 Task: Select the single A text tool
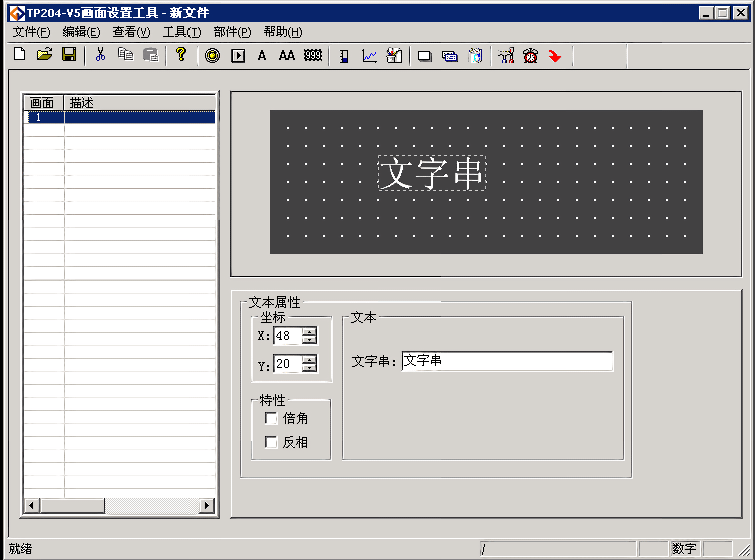click(261, 56)
